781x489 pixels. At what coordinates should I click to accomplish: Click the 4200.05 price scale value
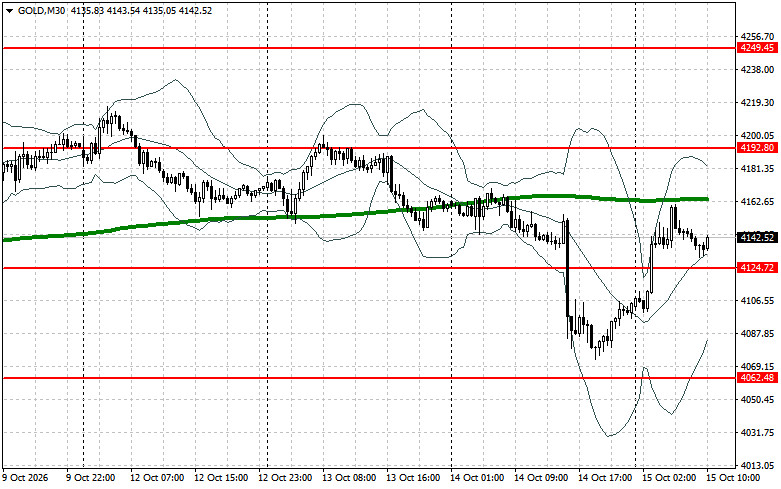[x=758, y=135]
